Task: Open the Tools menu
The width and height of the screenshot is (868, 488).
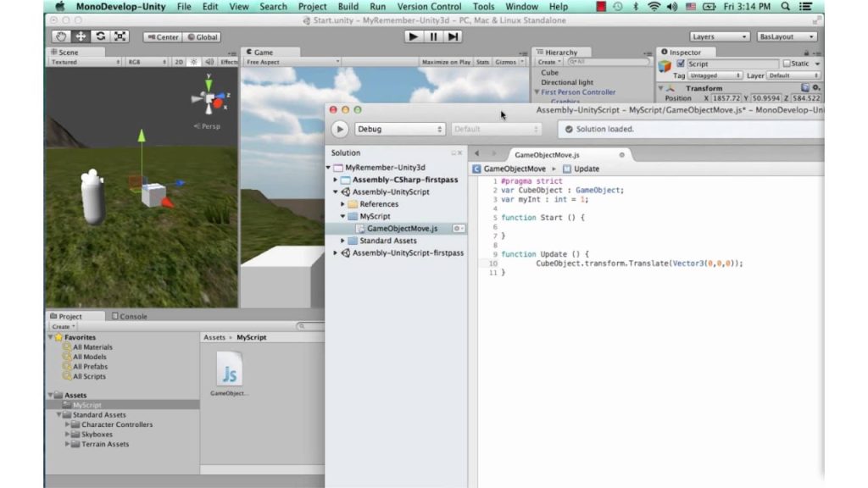Action: point(483,7)
